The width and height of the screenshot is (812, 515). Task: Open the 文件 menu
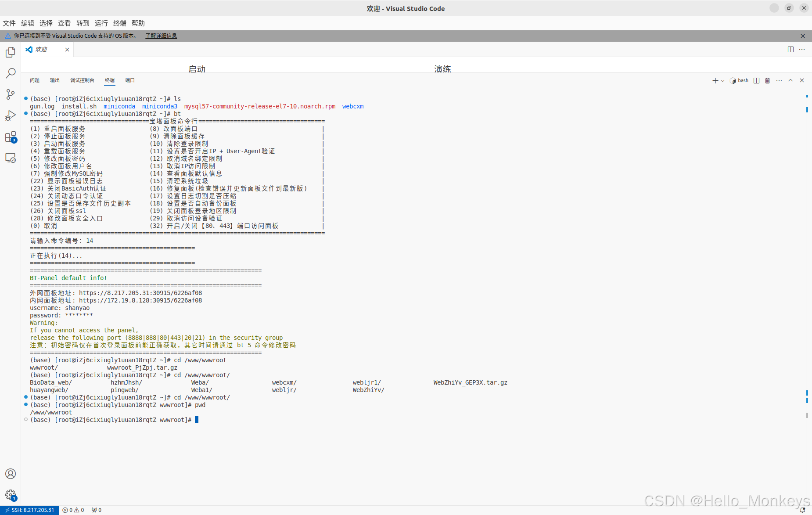[x=9, y=23]
